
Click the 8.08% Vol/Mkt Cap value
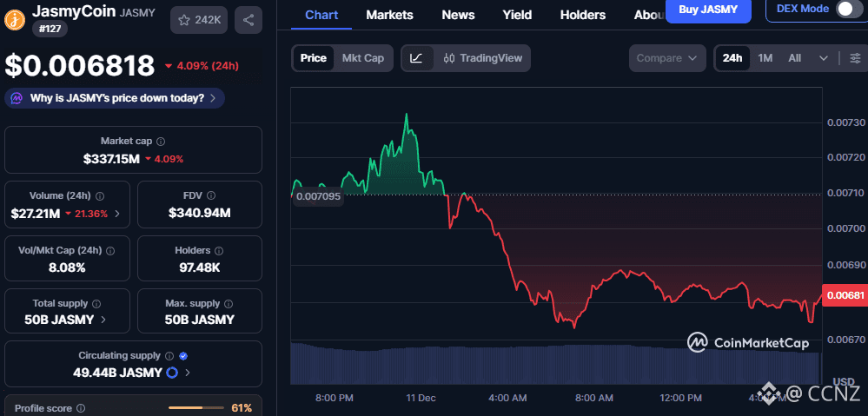[67, 268]
